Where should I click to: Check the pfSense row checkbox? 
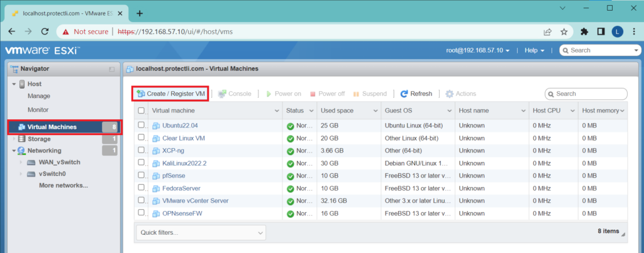142,175
